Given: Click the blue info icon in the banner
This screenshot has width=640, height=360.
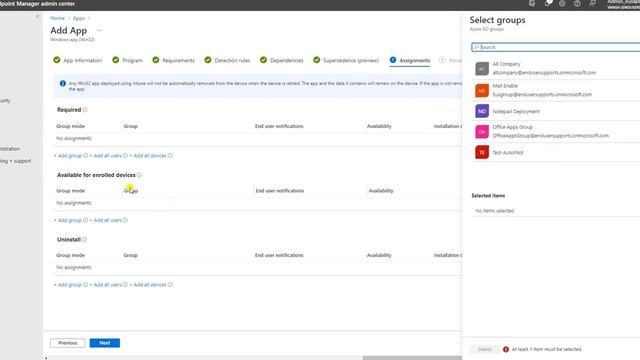Looking at the screenshot, I should 63,83.
